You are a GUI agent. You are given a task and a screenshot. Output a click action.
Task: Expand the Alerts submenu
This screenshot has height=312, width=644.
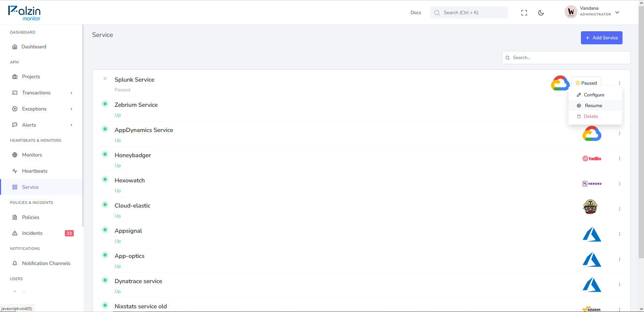pos(71,125)
